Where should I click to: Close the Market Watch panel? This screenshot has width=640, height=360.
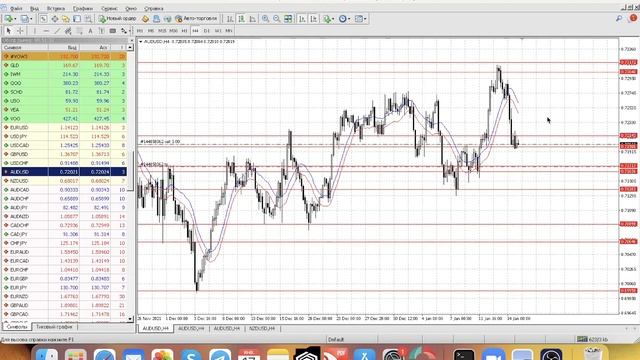[x=131, y=40]
